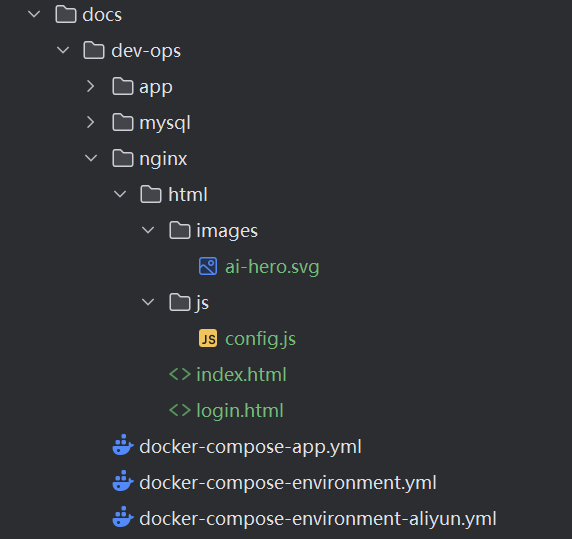Collapse the js folder chevron
572x539 pixels.
148,302
